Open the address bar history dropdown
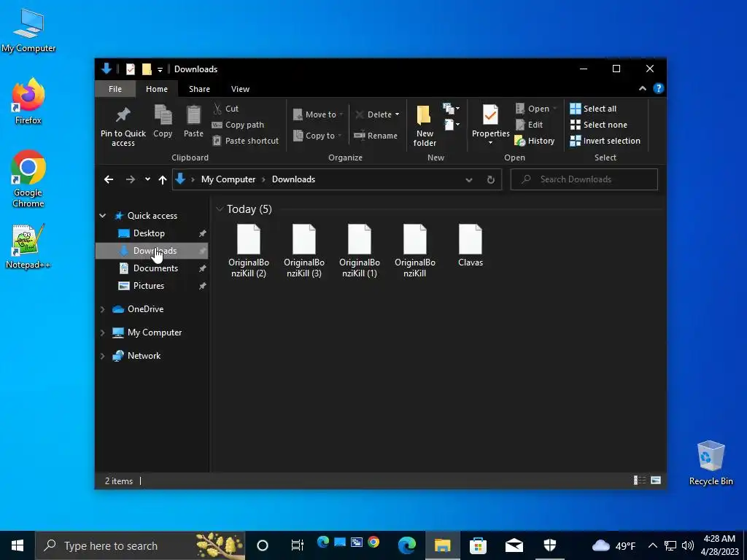This screenshot has width=747, height=560. (469, 179)
